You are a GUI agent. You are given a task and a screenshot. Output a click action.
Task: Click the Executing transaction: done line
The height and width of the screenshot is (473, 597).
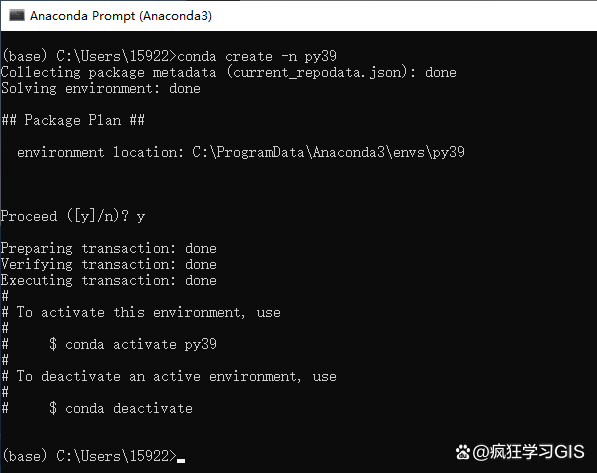(x=109, y=280)
